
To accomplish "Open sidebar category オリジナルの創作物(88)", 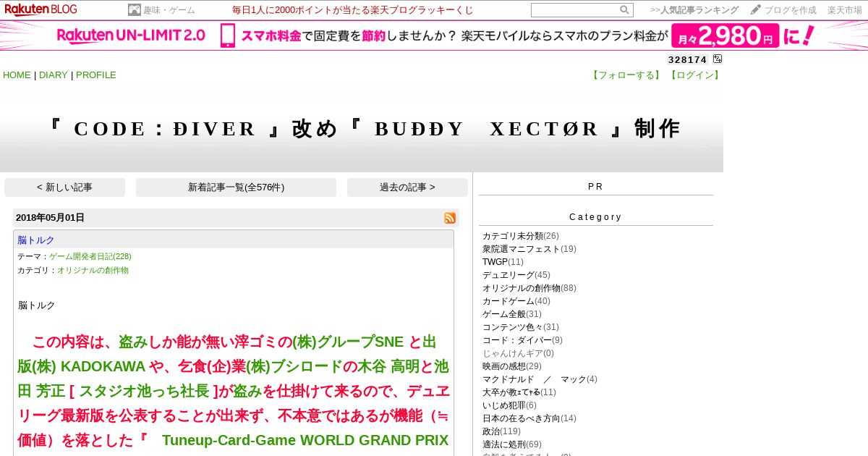I will [529, 288].
